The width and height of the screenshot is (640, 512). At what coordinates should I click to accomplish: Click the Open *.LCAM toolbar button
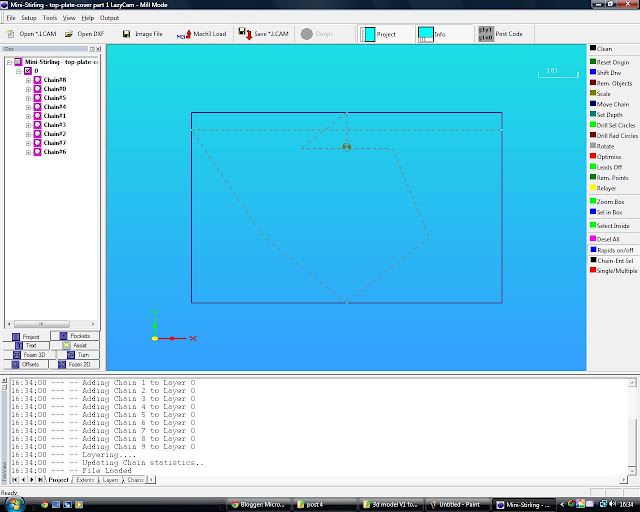pos(32,34)
